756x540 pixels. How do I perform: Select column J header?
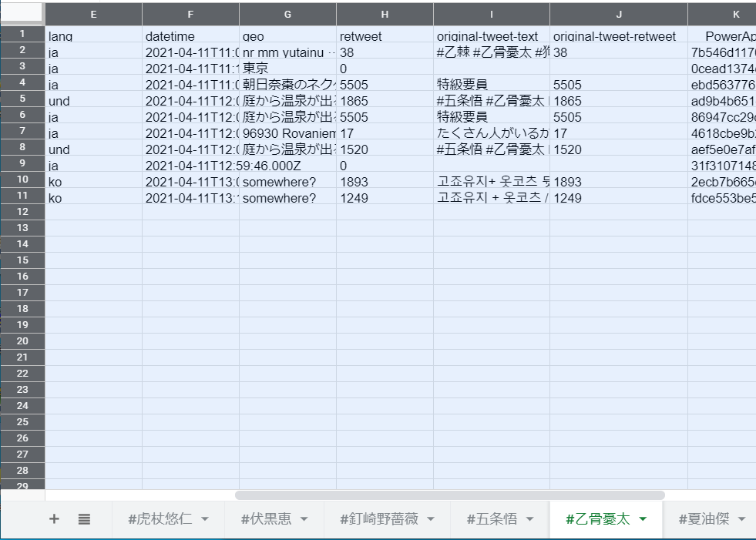[619, 15]
